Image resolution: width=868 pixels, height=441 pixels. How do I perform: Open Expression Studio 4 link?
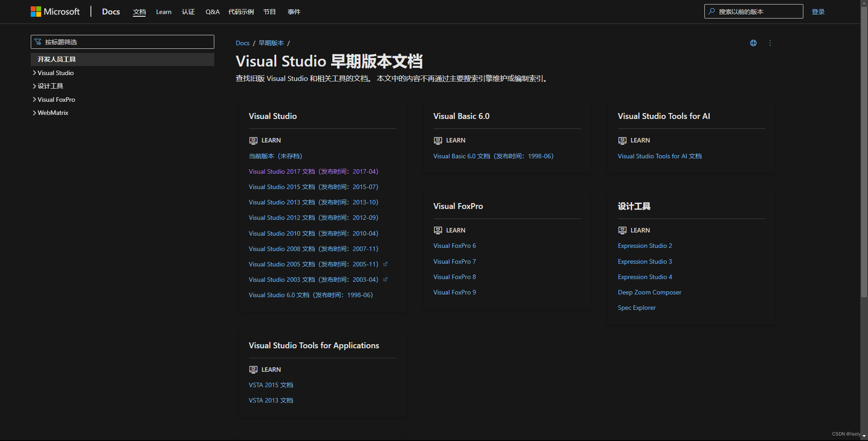(x=645, y=277)
